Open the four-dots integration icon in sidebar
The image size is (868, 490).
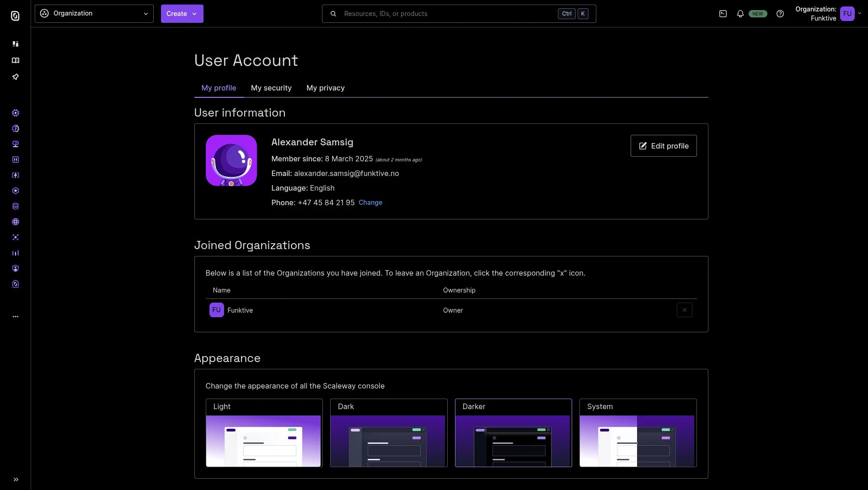tap(16, 237)
